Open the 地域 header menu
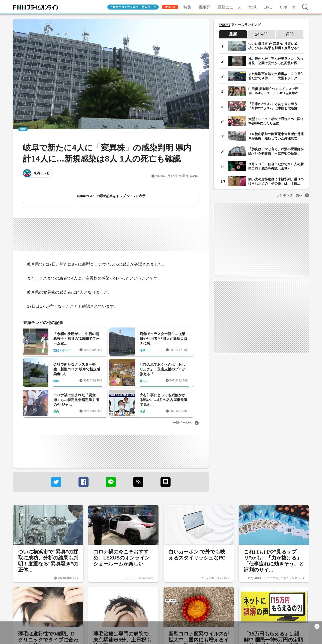Screen dimensions: 322x644 pyautogui.click(x=252, y=7)
